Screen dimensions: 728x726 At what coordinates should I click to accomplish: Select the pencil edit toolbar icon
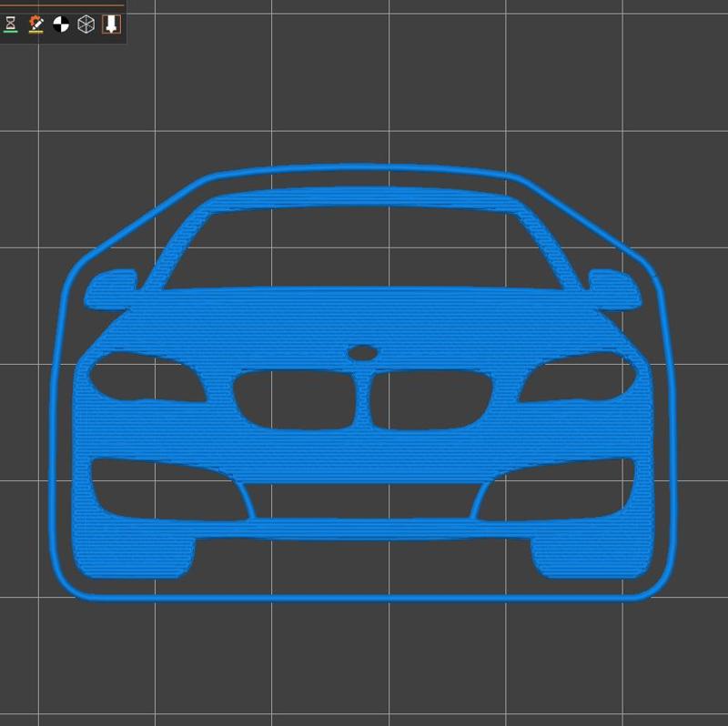[35, 23]
